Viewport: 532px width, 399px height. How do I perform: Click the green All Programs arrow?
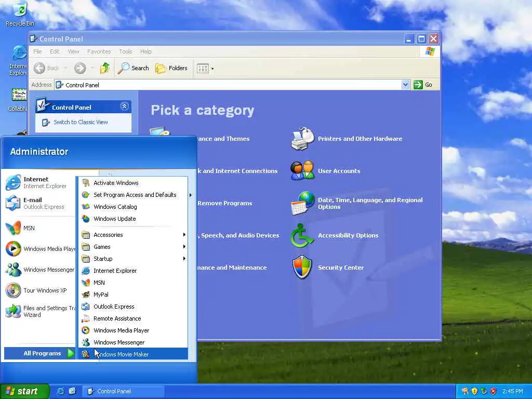pos(71,353)
